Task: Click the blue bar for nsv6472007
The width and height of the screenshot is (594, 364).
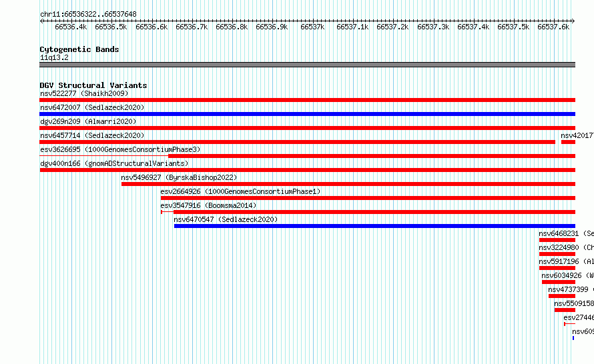Action: [307, 114]
